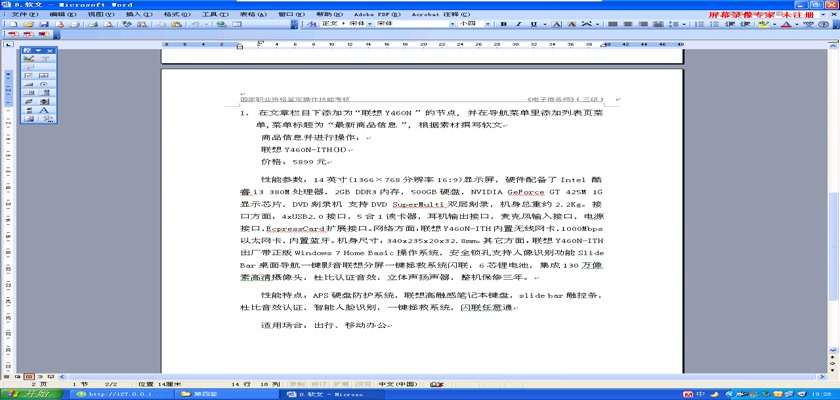This screenshot has width=840, height=400.
Task: Insert toggle button control from toolbox
Action: coord(28,102)
